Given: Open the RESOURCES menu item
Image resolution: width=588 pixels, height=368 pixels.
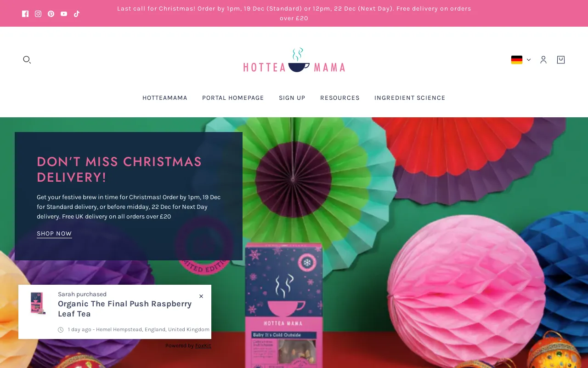Looking at the screenshot, I should coord(340,98).
